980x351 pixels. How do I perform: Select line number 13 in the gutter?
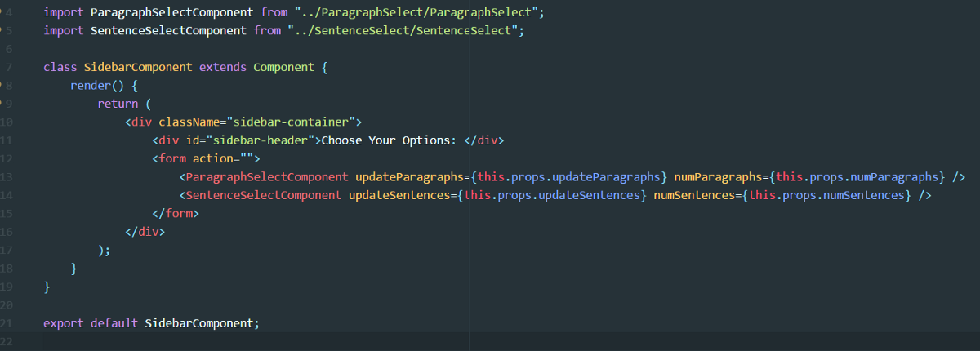pyautogui.click(x=7, y=176)
